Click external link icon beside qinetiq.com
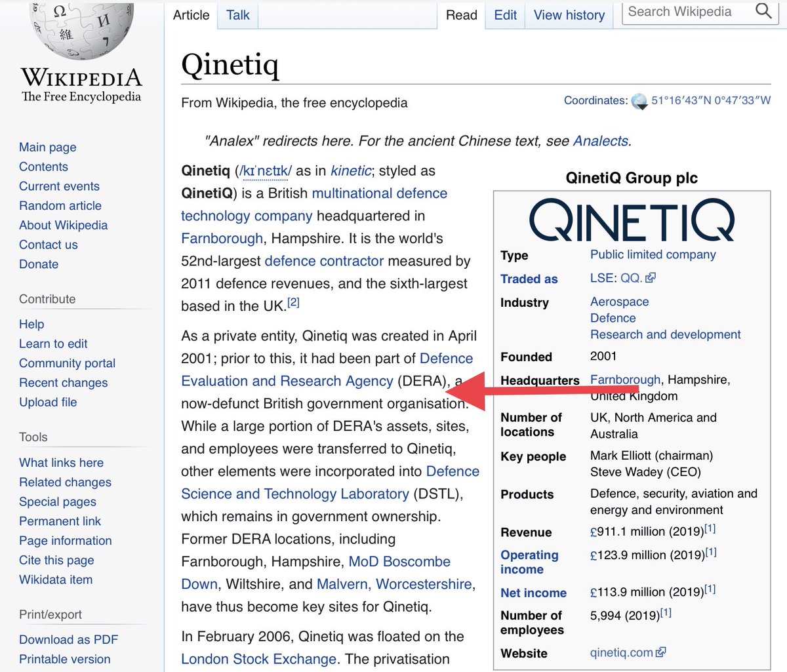 (661, 652)
